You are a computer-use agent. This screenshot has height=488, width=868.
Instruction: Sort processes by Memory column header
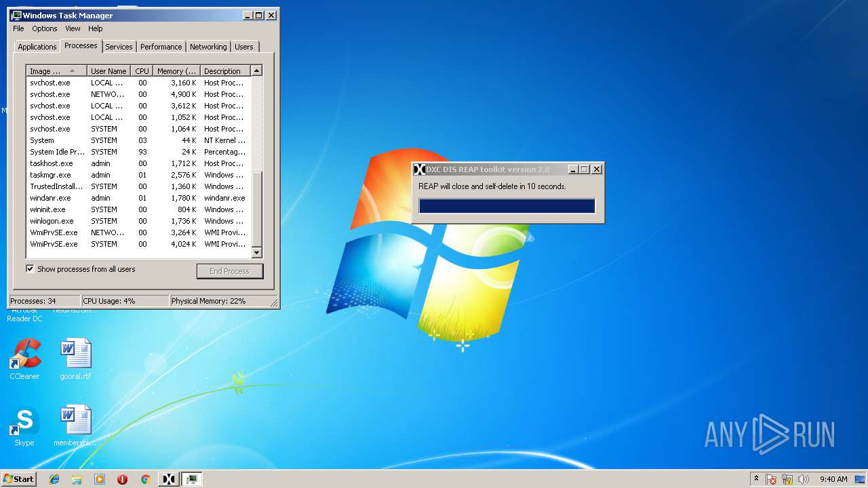click(176, 71)
